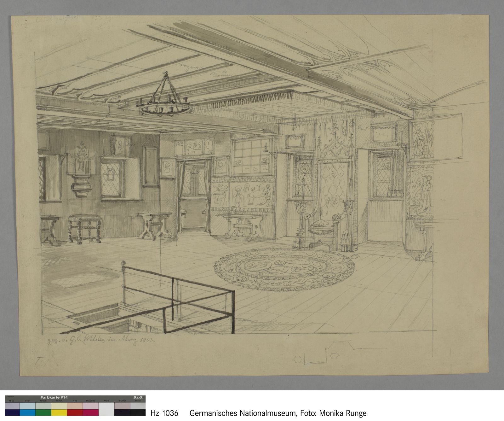Click the dark blue color swatch

tap(12, 413)
